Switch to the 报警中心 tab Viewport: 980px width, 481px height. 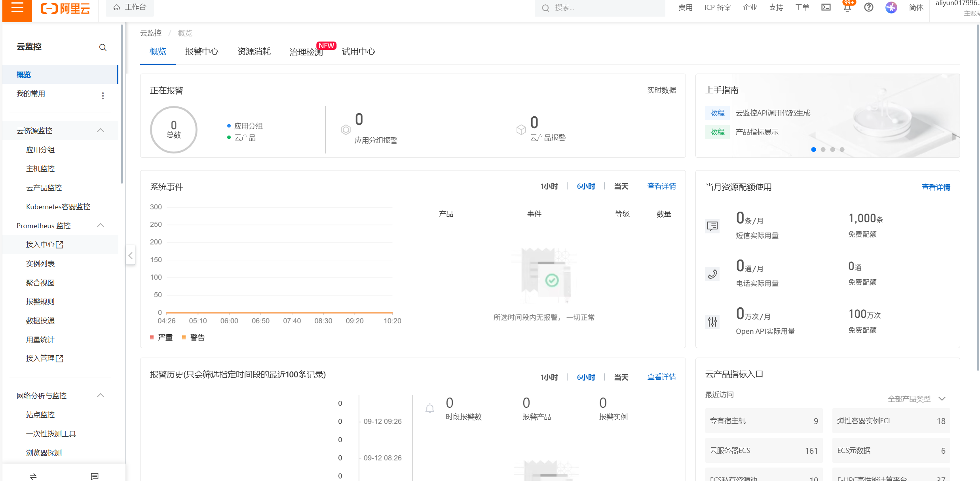[x=201, y=52]
